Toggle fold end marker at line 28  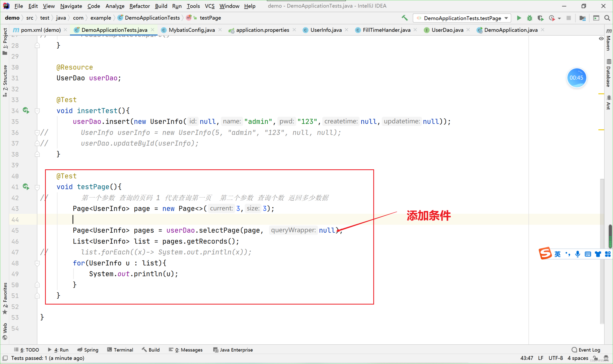click(37, 45)
